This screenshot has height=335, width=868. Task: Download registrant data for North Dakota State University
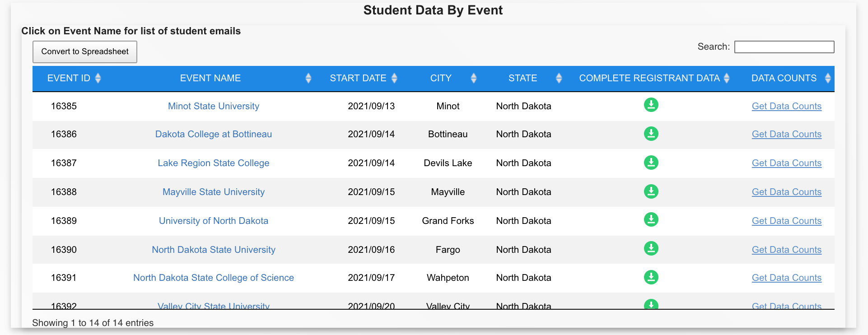coord(651,249)
